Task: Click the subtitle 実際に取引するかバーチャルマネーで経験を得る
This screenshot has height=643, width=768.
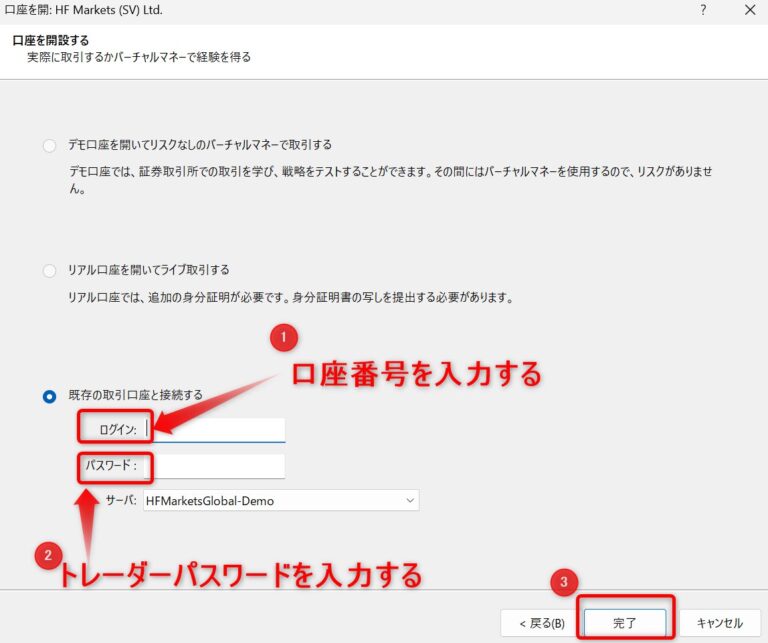Action: (x=139, y=57)
